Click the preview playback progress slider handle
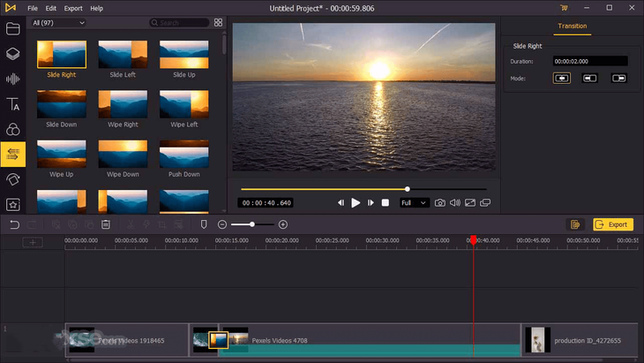This screenshot has height=363, width=644. pyautogui.click(x=407, y=189)
